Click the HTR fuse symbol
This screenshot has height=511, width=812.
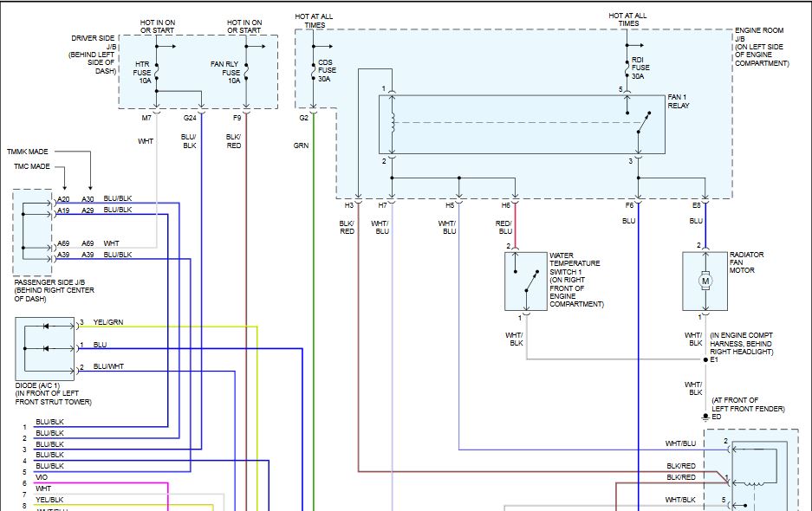tap(156, 71)
